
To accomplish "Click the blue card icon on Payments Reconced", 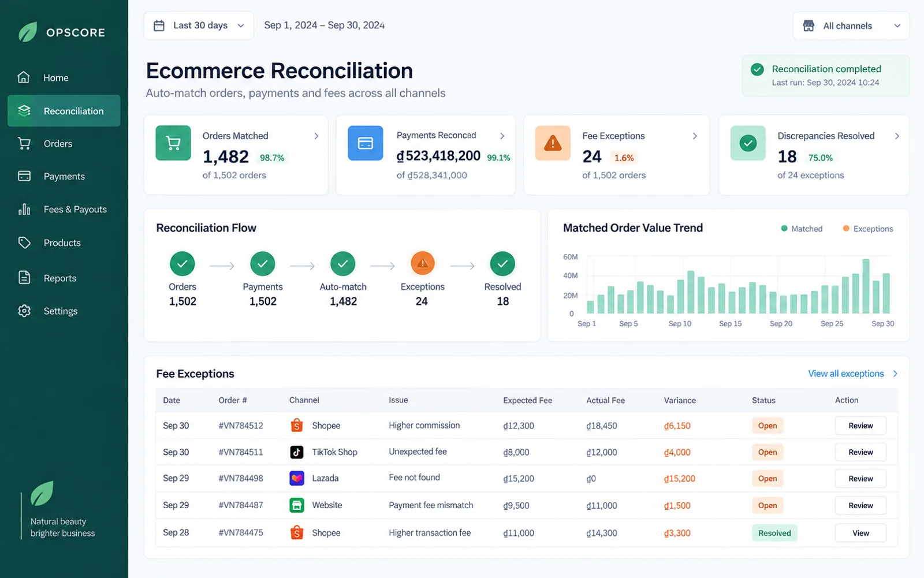I will pyautogui.click(x=366, y=143).
